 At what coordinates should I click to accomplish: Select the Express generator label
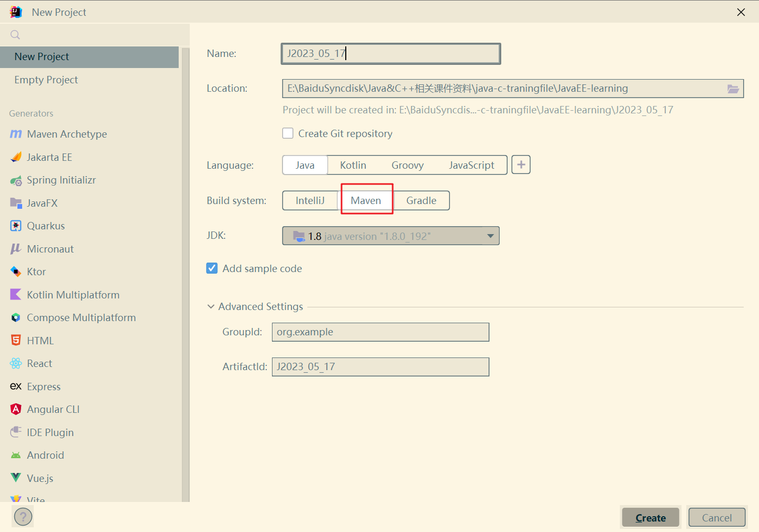click(44, 386)
